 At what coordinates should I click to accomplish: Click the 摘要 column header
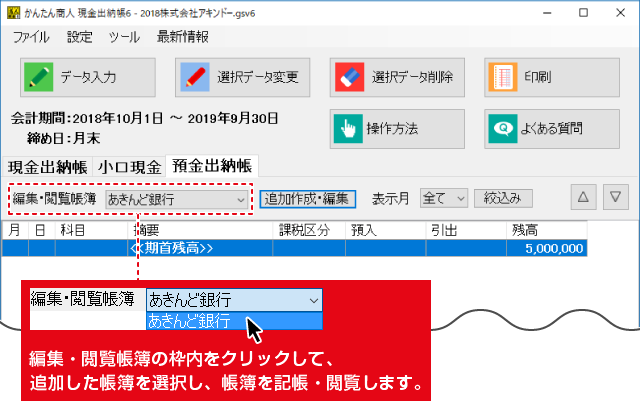pos(200,230)
